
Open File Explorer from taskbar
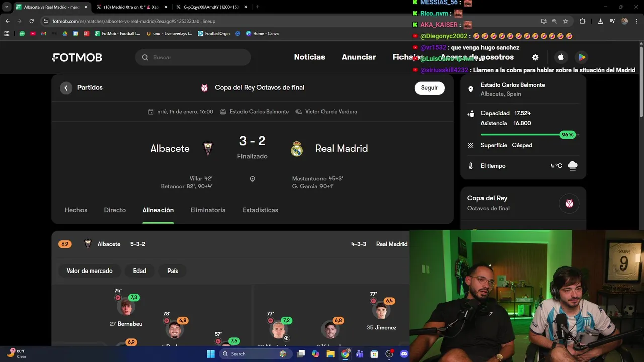[330, 354]
